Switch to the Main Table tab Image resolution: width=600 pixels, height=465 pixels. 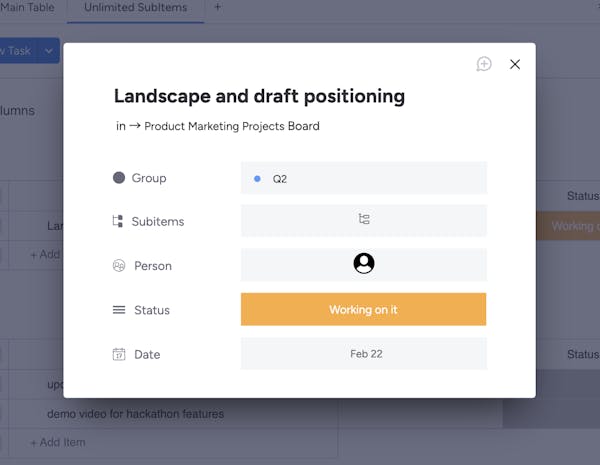(x=27, y=7)
